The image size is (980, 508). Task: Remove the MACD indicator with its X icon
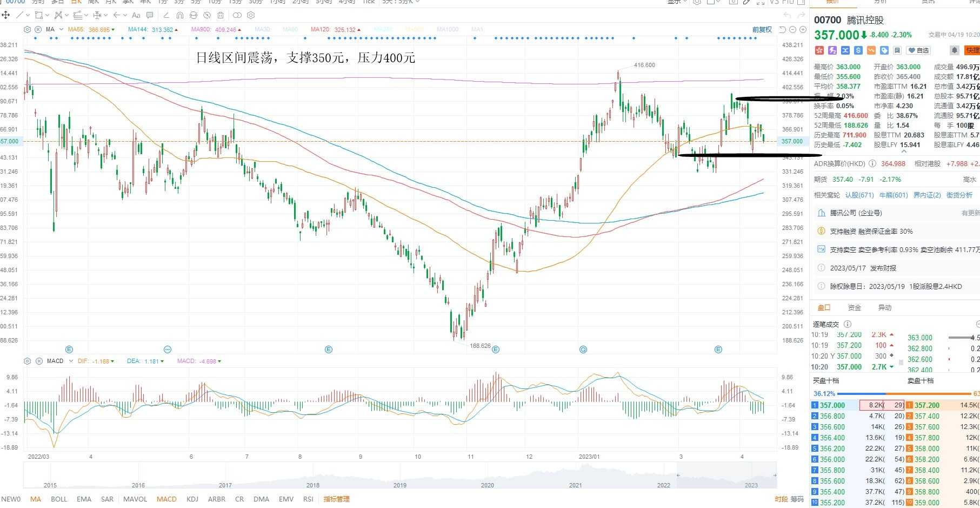tap(39, 361)
